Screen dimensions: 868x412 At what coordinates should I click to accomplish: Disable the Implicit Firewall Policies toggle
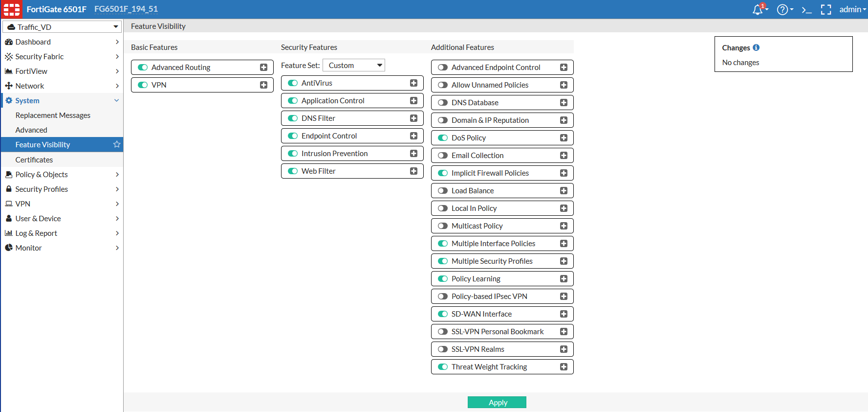(x=443, y=173)
